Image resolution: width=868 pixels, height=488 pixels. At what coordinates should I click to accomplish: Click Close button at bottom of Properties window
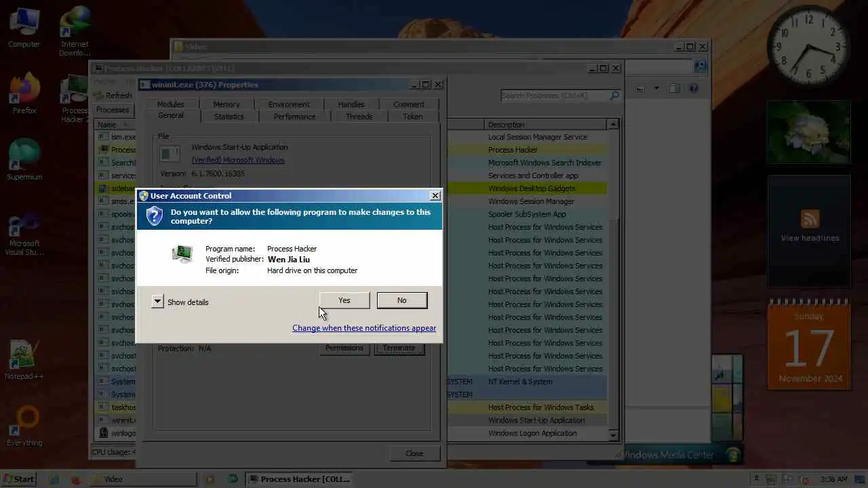414,453
